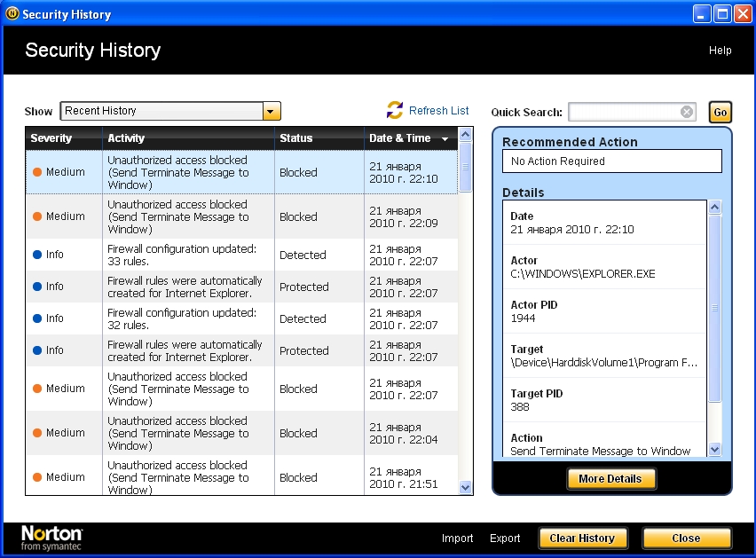Maximize the Security History window

tap(722, 14)
